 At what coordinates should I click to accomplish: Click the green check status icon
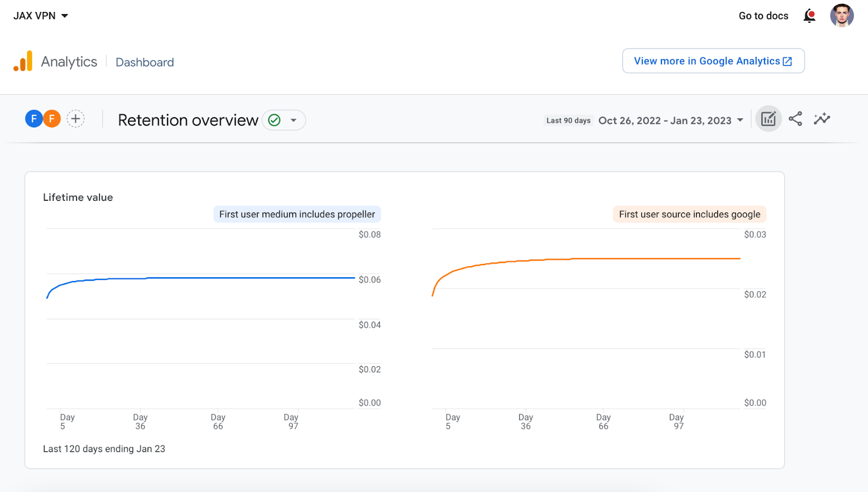pyautogui.click(x=275, y=120)
